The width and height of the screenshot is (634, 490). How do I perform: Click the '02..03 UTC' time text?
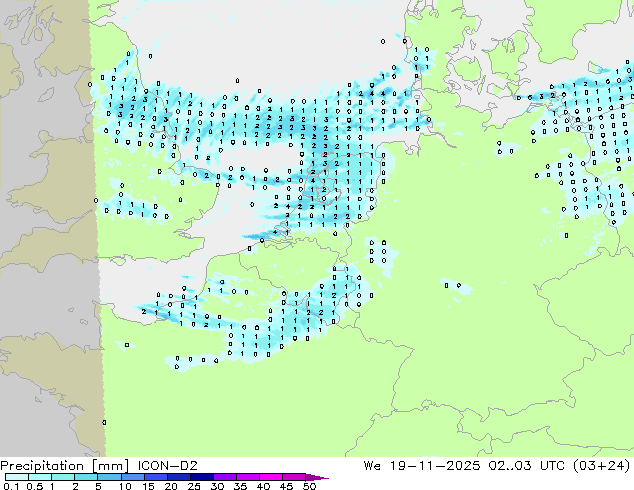(528, 466)
